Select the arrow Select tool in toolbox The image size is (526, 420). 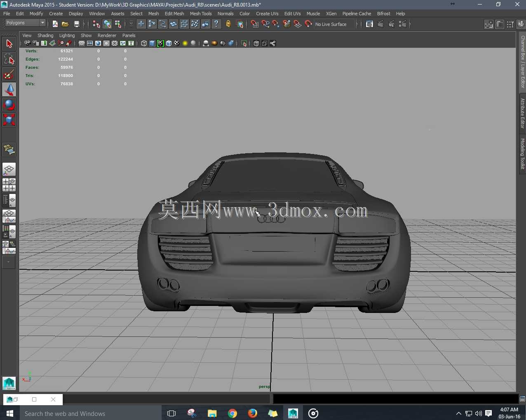pos(9,44)
